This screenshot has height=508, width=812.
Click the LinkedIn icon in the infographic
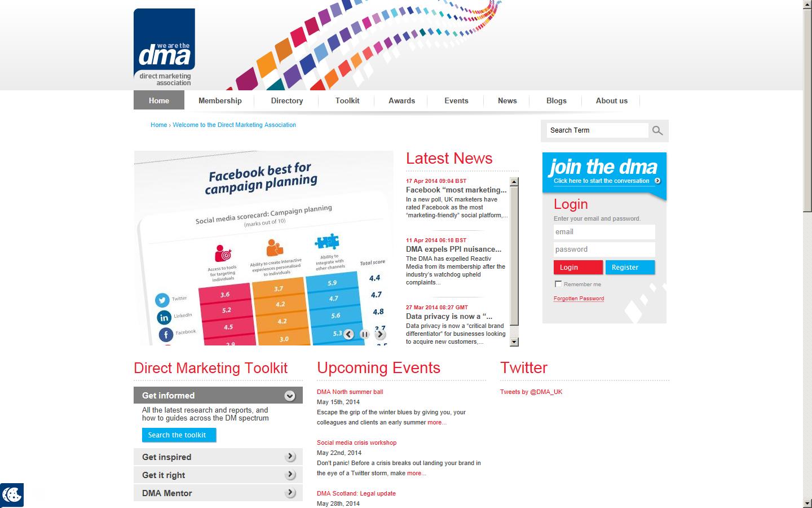click(164, 317)
